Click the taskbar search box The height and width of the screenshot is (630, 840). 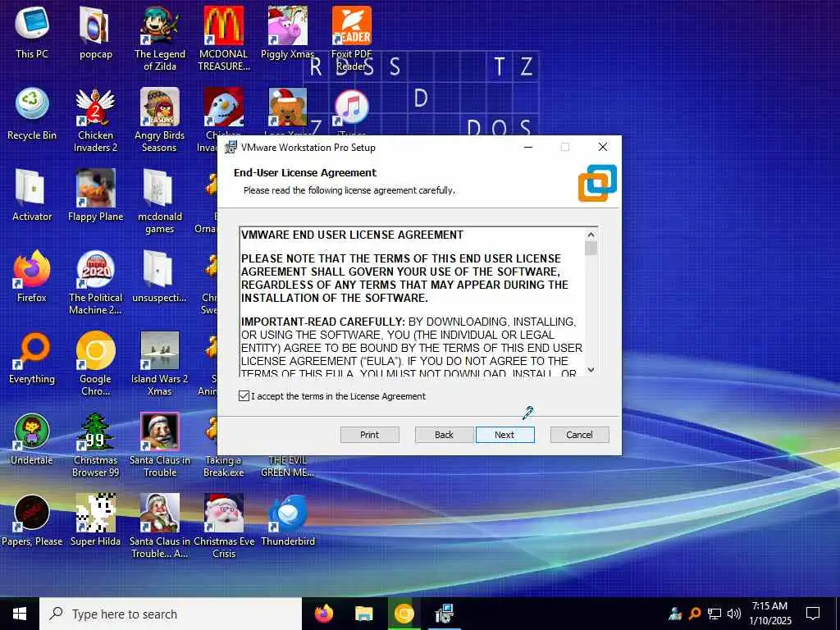coord(171,614)
